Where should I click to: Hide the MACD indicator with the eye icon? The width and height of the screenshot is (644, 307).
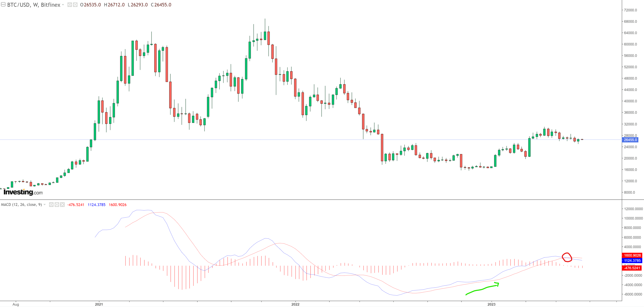tap(51, 205)
